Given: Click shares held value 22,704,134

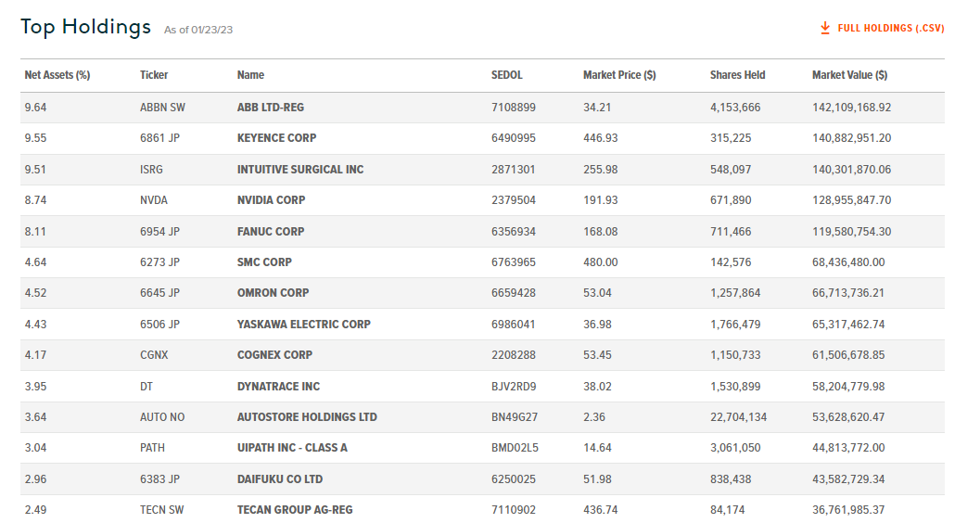Looking at the screenshot, I should click(739, 416).
